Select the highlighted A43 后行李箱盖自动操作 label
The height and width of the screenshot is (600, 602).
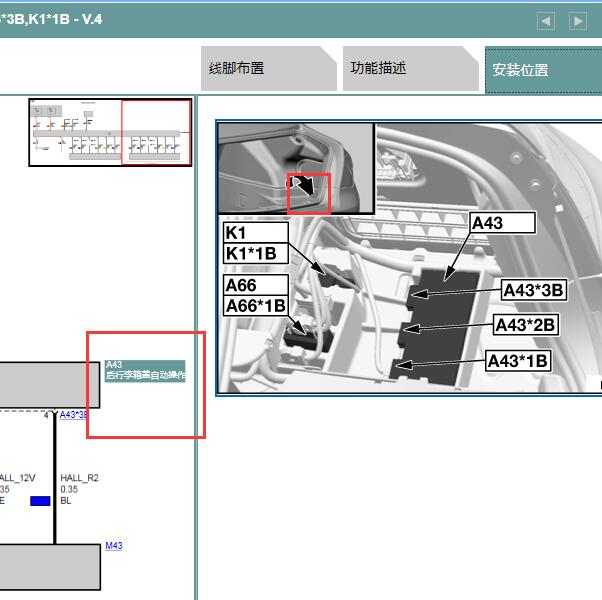[x=145, y=371]
